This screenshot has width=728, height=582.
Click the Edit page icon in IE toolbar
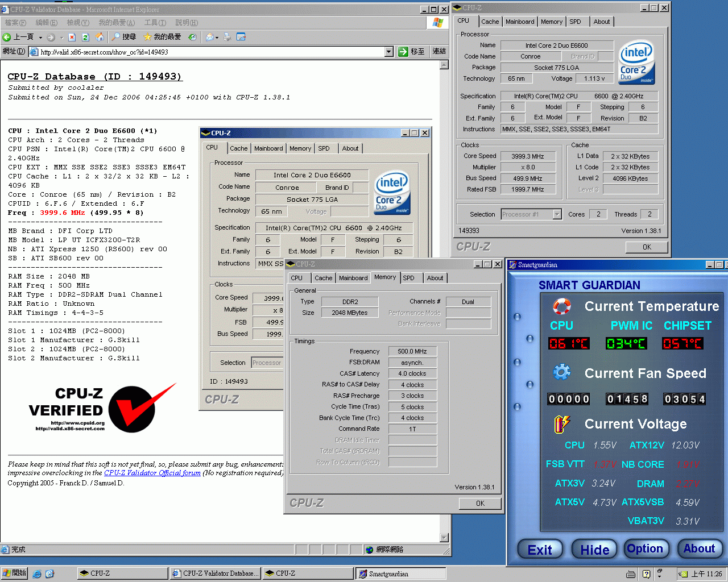tap(241, 37)
